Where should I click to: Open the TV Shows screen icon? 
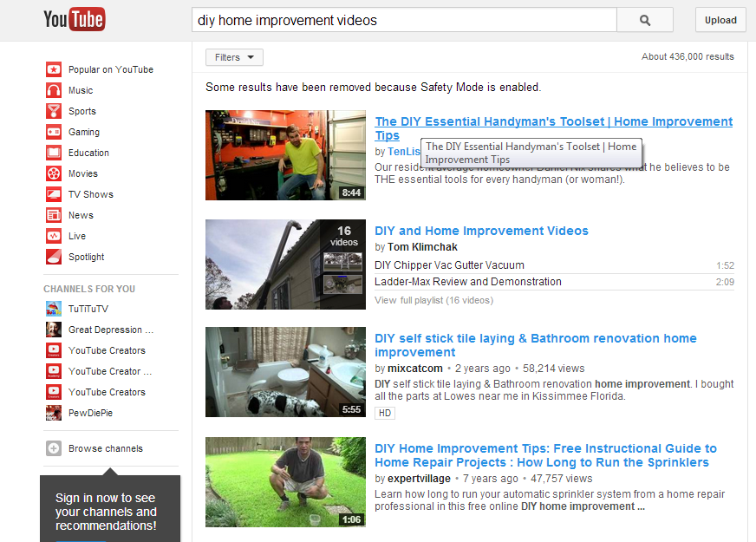click(x=54, y=194)
